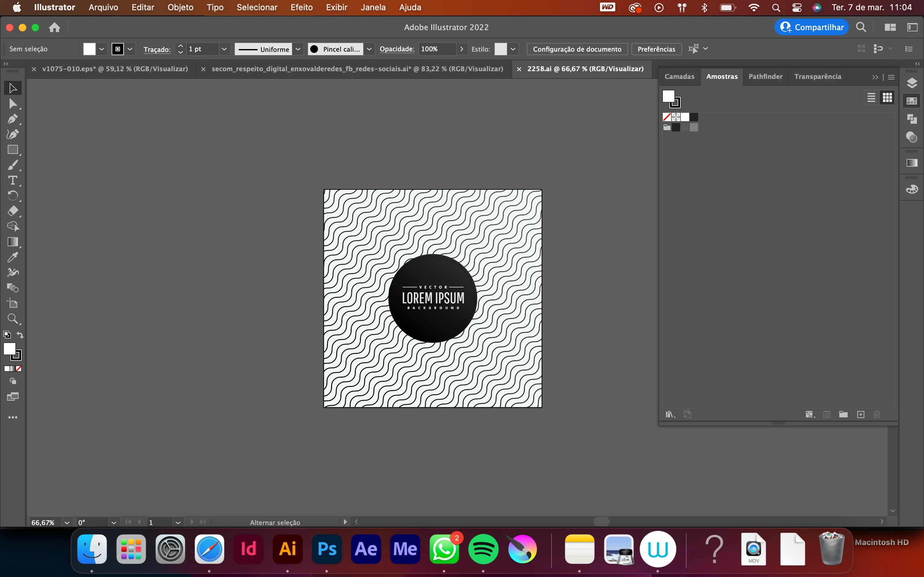The image size is (924, 577).
Task: Select the Type tool
Action: click(13, 180)
